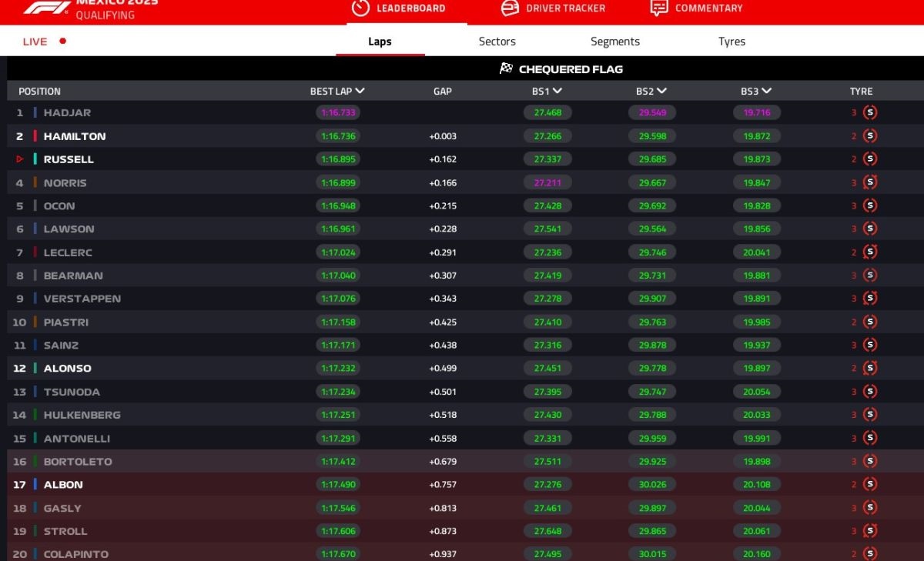Image resolution: width=924 pixels, height=561 pixels.
Task: Click the red arrow marker beside Russell
Action: point(20,159)
